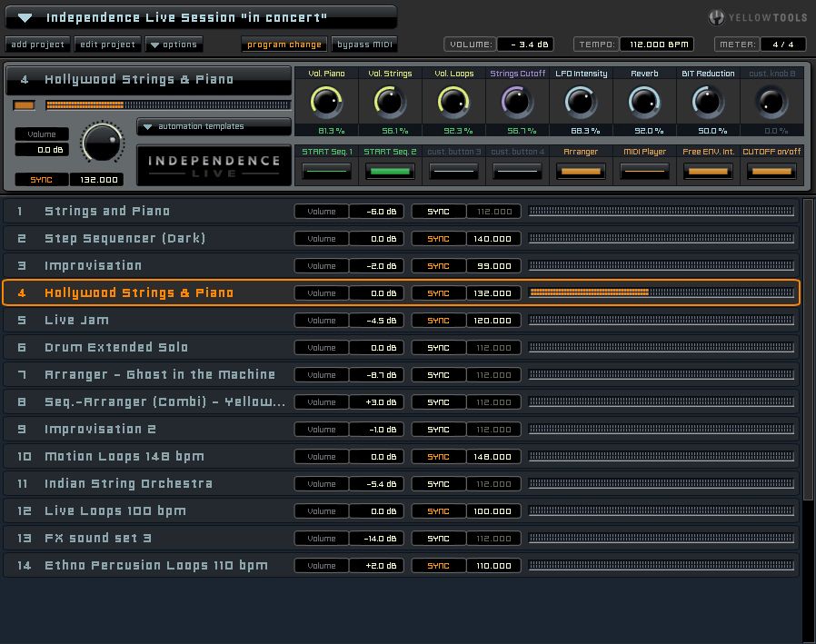Click the large project volume knob
816x644 pixels.
[x=103, y=143]
